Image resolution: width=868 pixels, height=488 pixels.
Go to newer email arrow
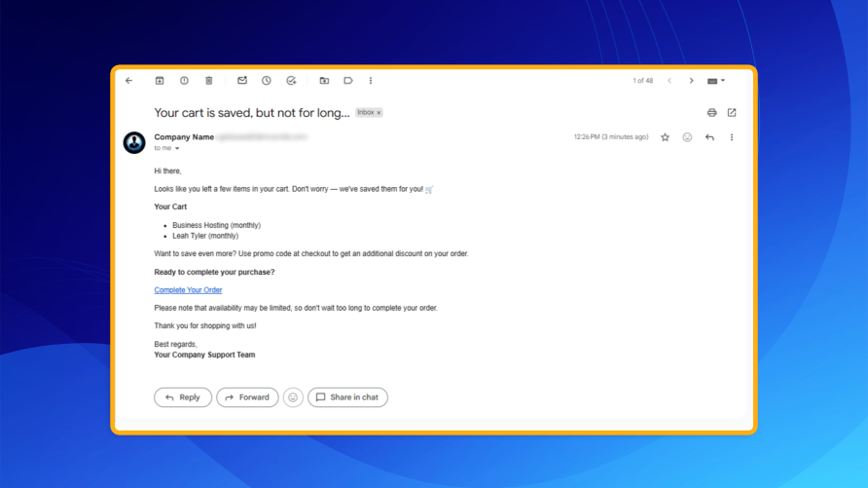tap(669, 81)
